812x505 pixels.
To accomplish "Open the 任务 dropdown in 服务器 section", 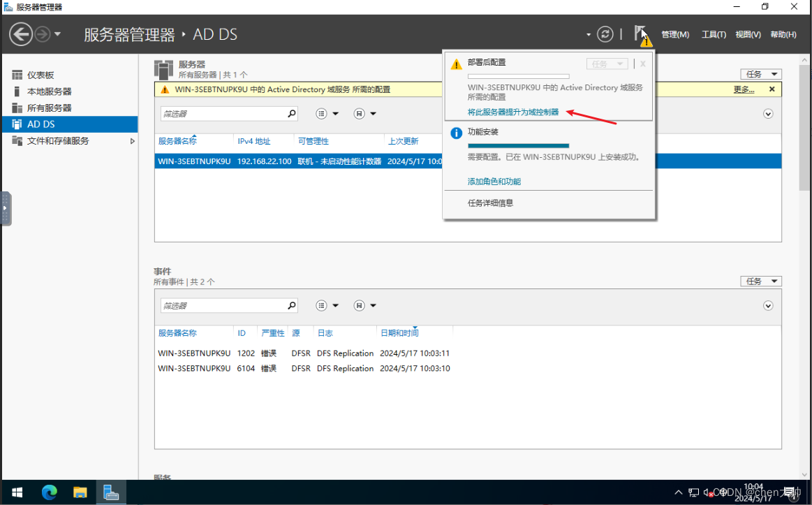I will 761,74.
